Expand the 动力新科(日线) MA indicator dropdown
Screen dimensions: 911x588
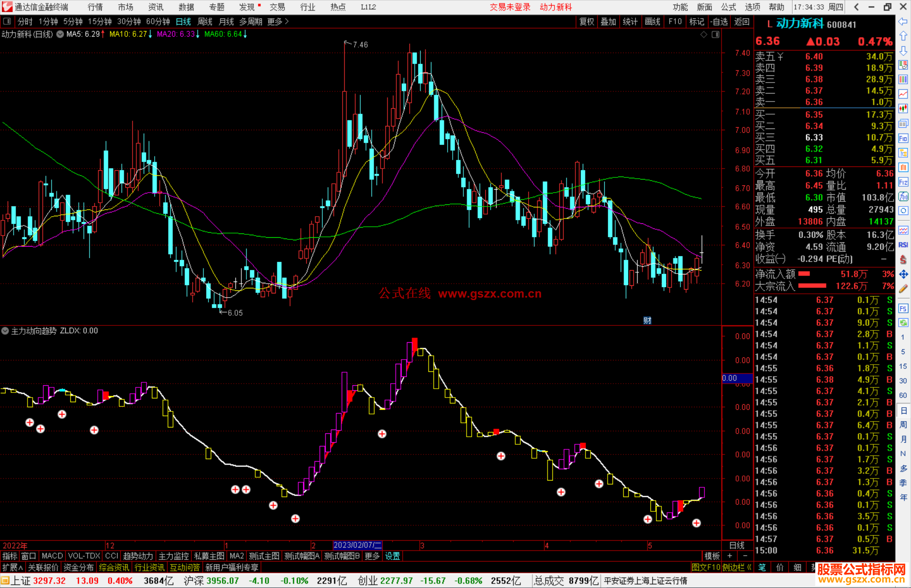(x=60, y=35)
